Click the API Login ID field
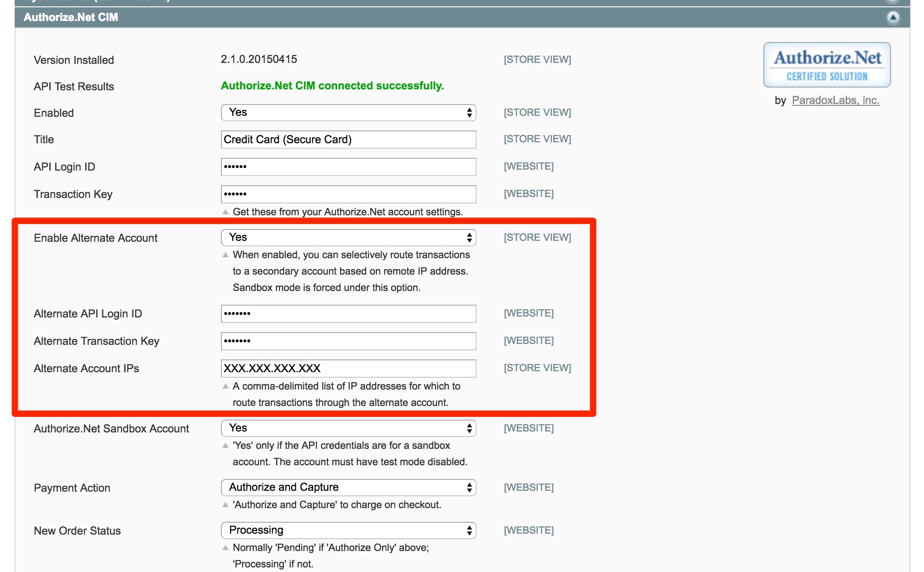This screenshot has width=924, height=572. (348, 167)
